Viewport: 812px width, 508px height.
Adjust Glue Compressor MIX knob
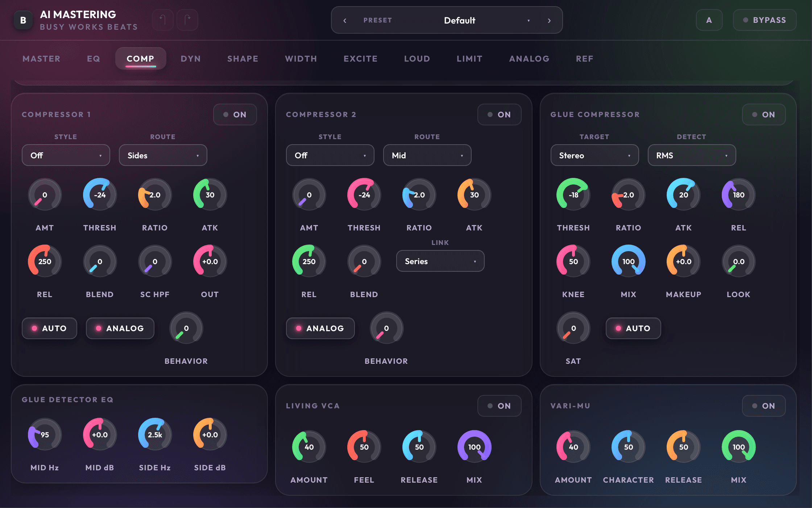pyautogui.click(x=628, y=261)
